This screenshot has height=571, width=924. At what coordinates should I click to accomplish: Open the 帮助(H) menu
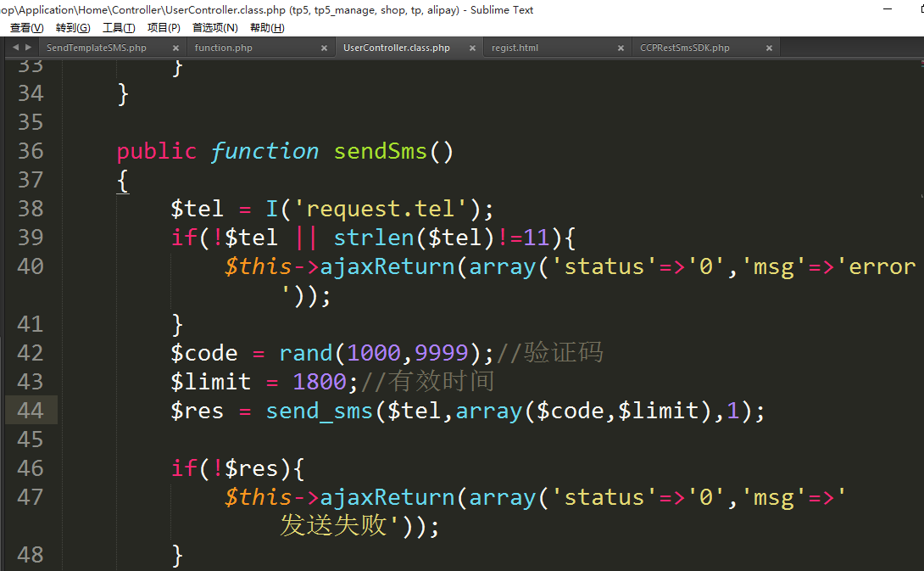pos(267,28)
